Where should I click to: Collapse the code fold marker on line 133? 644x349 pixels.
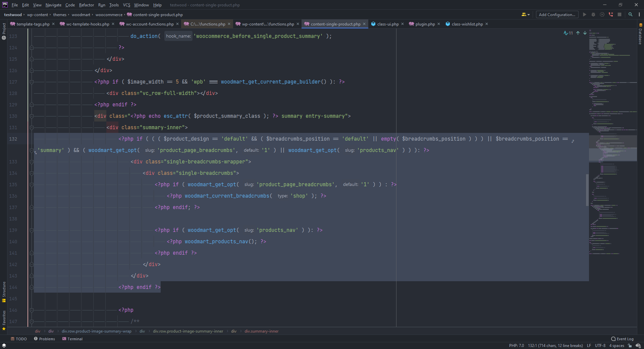pos(32,162)
